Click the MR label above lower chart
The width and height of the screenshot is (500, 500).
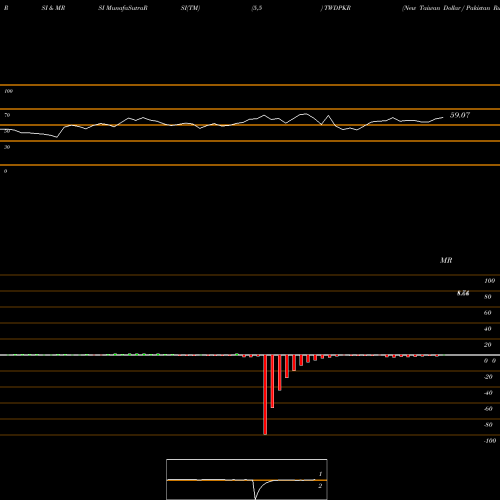tap(446, 260)
